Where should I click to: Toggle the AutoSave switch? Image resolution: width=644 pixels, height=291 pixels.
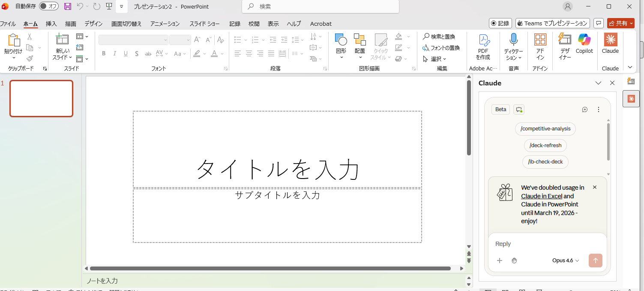point(49,6)
